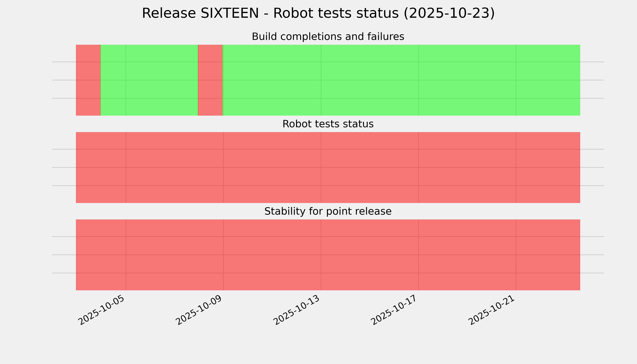Click the second red failure segment in Build chart

click(210, 80)
